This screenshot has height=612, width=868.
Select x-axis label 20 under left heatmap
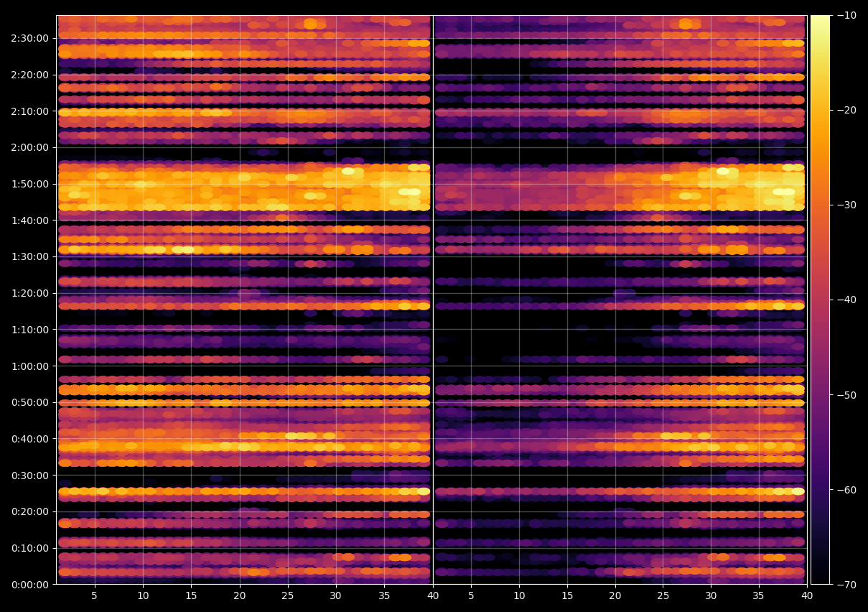pyautogui.click(x=240, y=596)
